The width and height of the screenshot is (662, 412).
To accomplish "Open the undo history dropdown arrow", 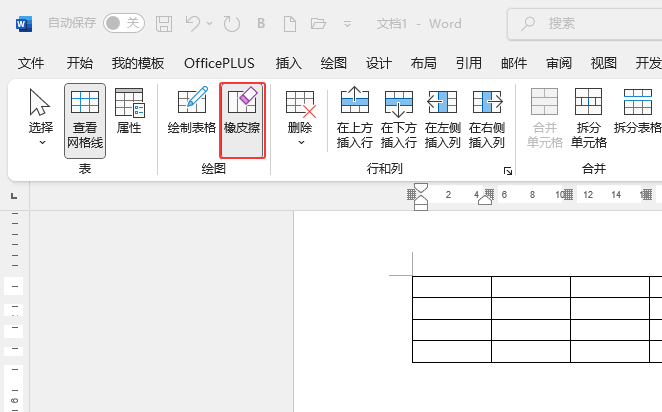I will (x=209, y=24).
